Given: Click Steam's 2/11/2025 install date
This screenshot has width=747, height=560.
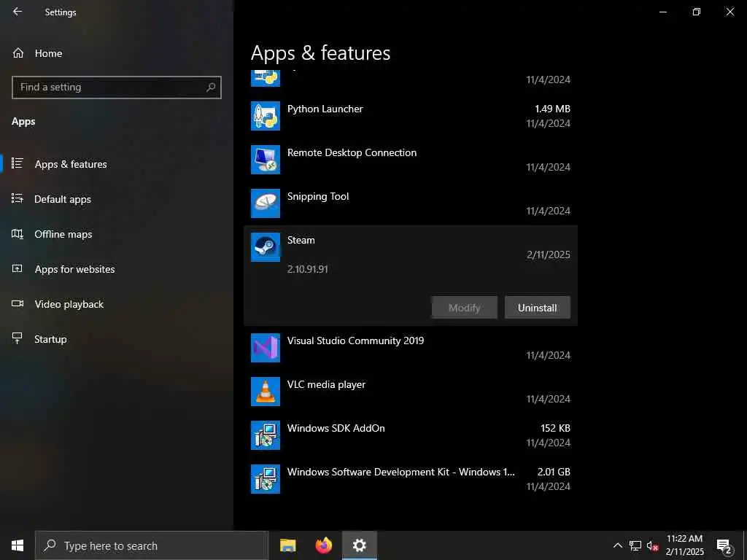Looking at the screenshot, I should coord(549,254).
